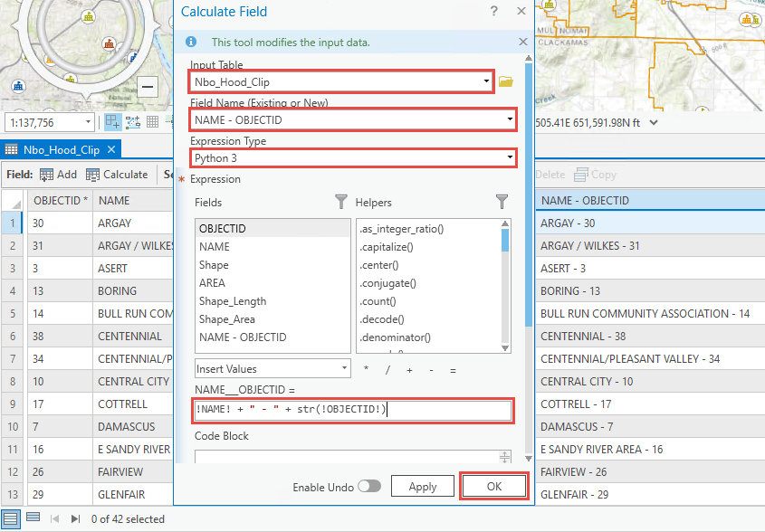The height and width of the screenshot is (532, 765).
Task: Confirm the calculation by clicking OK
Action: [493, 486]
